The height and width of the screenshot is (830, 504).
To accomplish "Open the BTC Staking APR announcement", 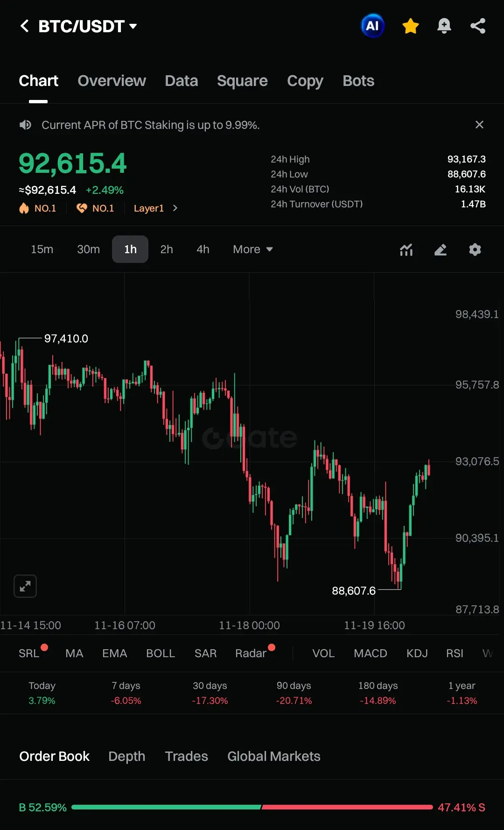I will pos(150,125).
